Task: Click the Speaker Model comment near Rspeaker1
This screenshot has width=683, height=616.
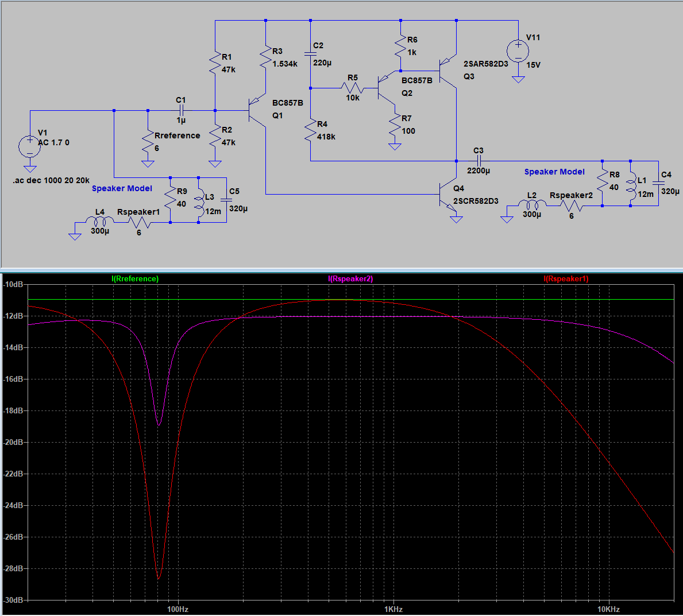Action: click(x=122, y=189)
